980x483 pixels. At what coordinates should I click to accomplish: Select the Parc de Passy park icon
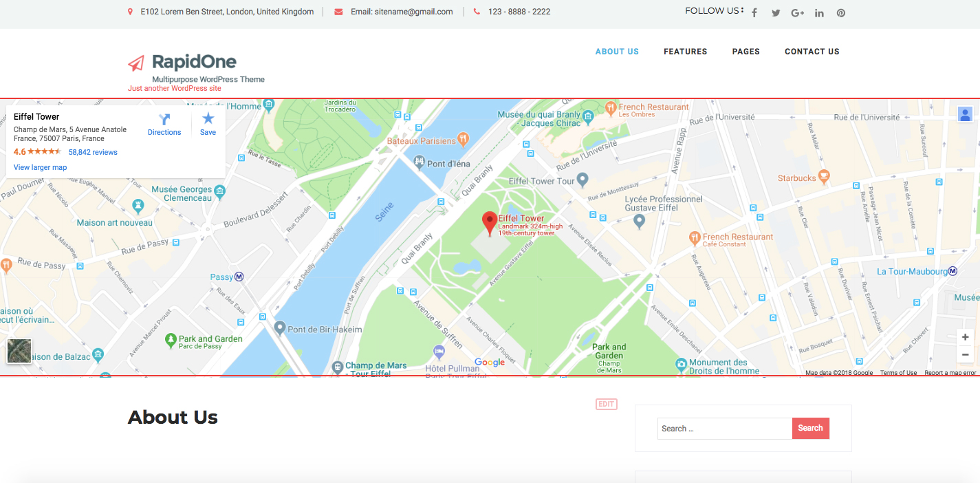tap(171, 340)
